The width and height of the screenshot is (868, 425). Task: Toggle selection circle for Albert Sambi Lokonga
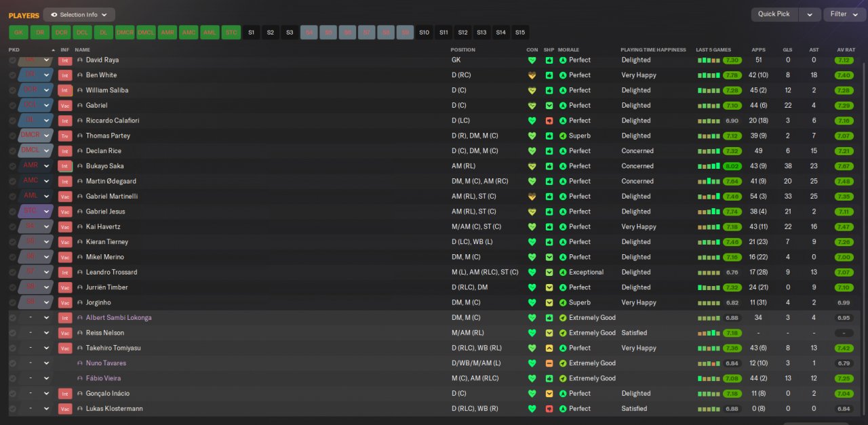pyautogui.click(x=12, y=318)
